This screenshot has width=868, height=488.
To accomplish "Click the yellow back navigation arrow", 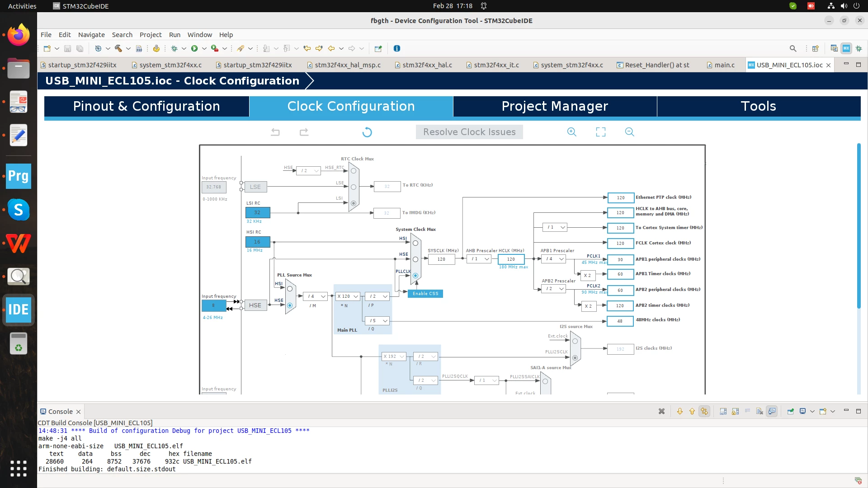I will pyautogui.click(x=331, y=48).
